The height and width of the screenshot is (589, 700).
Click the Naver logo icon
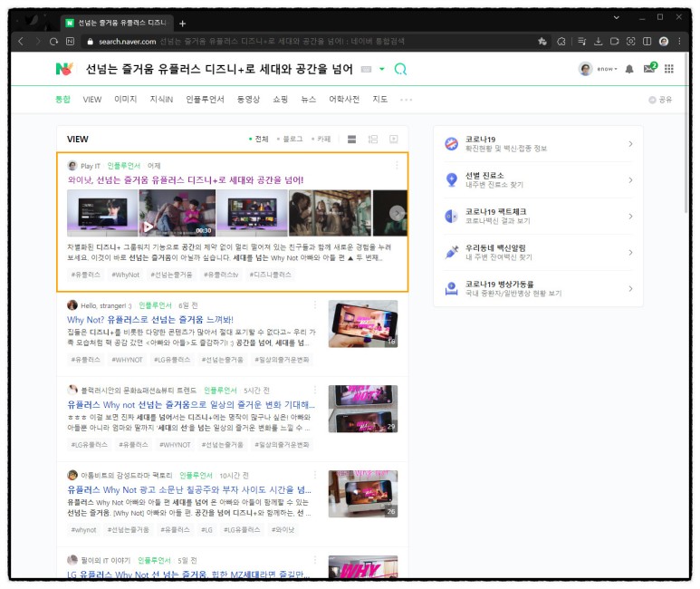[64, 69]
